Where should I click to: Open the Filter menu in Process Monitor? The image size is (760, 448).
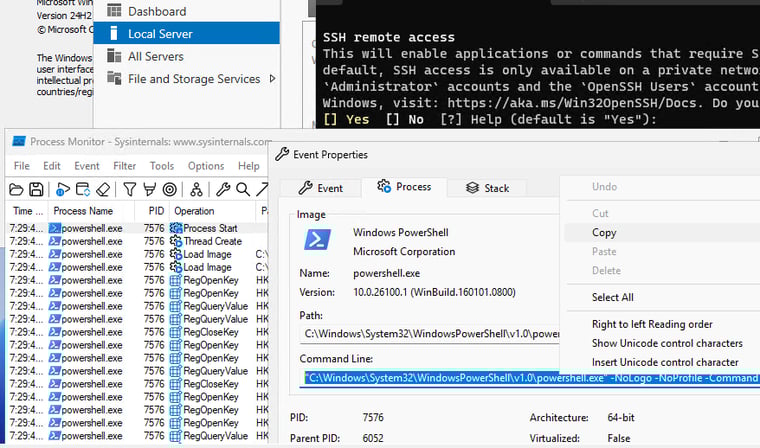[x=124, y=166]
